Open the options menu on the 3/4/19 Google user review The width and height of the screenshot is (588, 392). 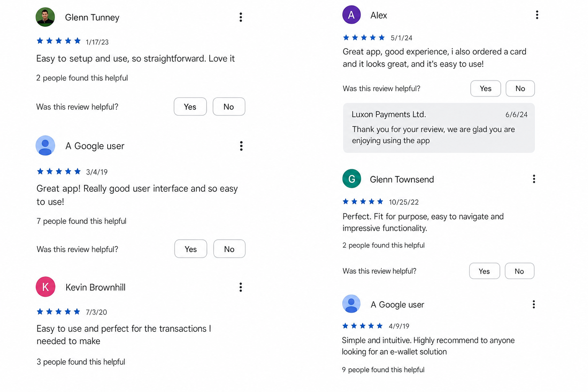(x=241, y=146)
